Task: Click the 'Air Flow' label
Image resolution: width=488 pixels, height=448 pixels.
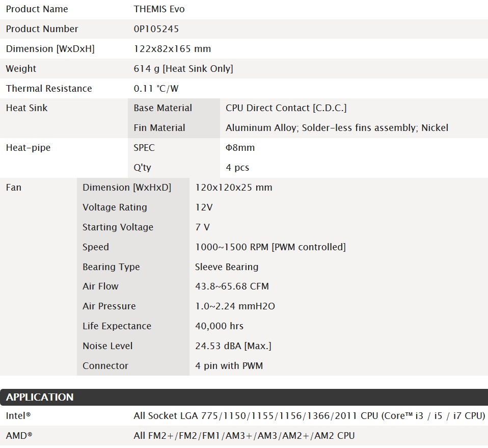Action: [x=100, y=286]
